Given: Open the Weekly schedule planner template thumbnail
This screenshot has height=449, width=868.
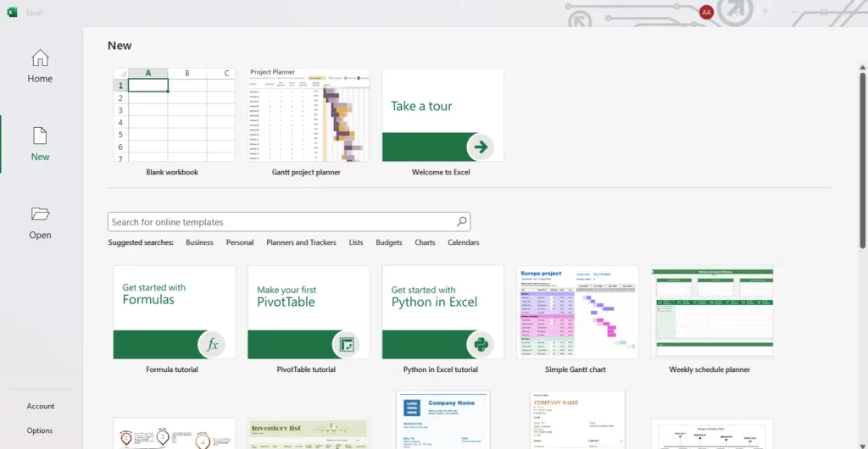Looking at the screenshot, I should pos(712,312).
